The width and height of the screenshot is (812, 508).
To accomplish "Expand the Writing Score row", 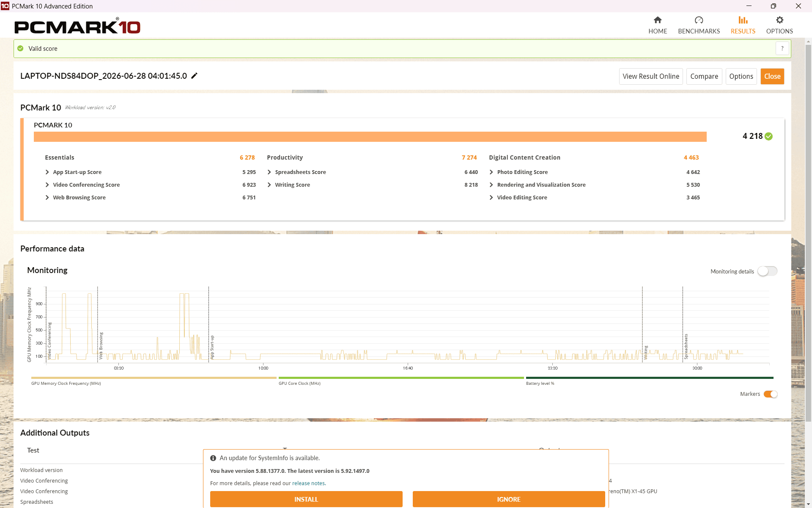I will click(269, 185).
